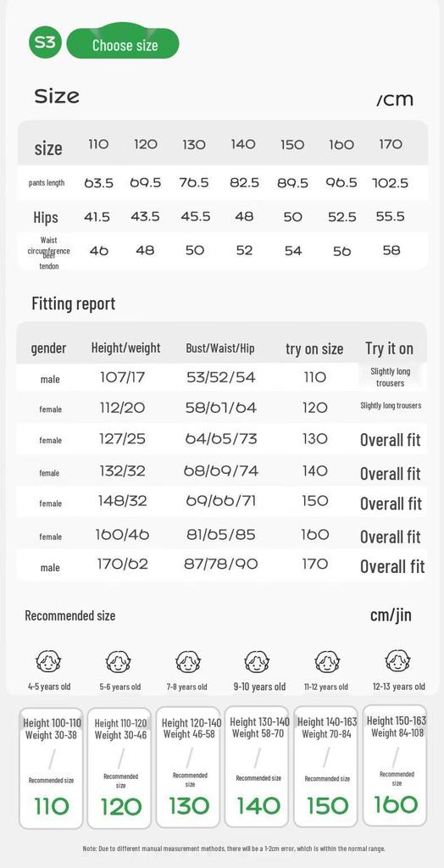Click the Hips row label
Image resolution: width=444 pixels, height=868 pixels.
point(46,217)
